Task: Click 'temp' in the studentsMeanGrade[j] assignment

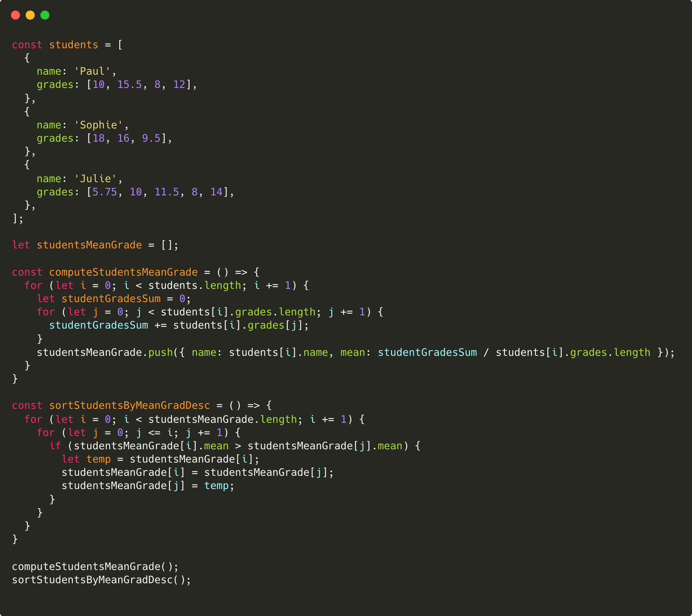Action: 216,486
